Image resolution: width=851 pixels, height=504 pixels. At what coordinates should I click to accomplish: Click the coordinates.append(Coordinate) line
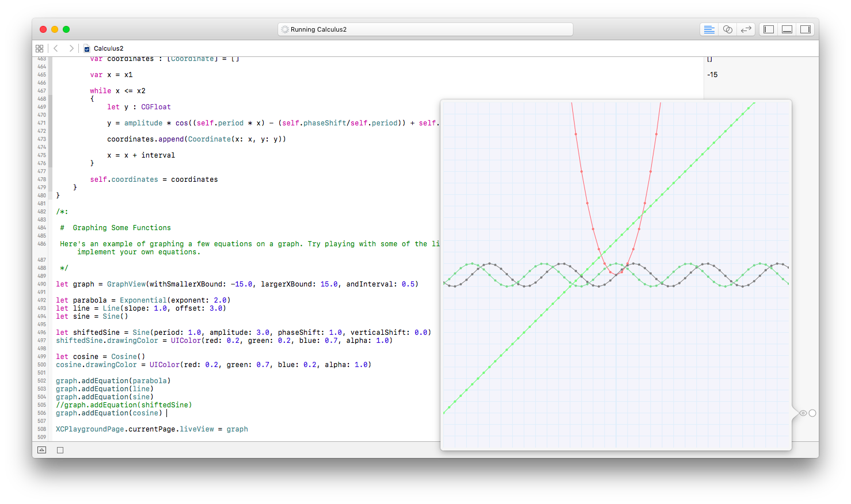(196, 139)
